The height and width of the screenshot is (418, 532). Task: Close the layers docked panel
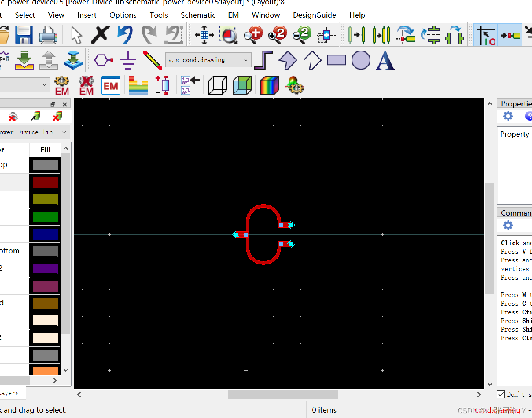[x=65, y=104]
